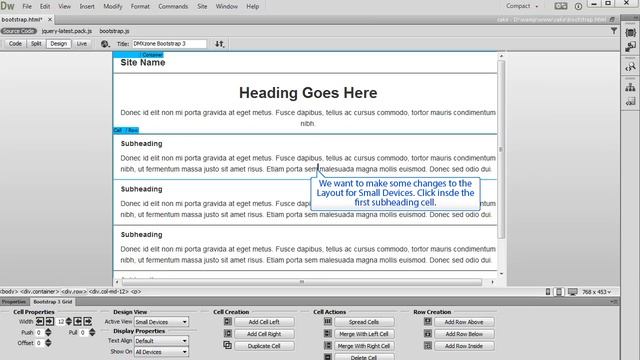Viewport: 640px width, 360px height.
Task: Select the mobile phone size icon
Action: click(548, 292)
